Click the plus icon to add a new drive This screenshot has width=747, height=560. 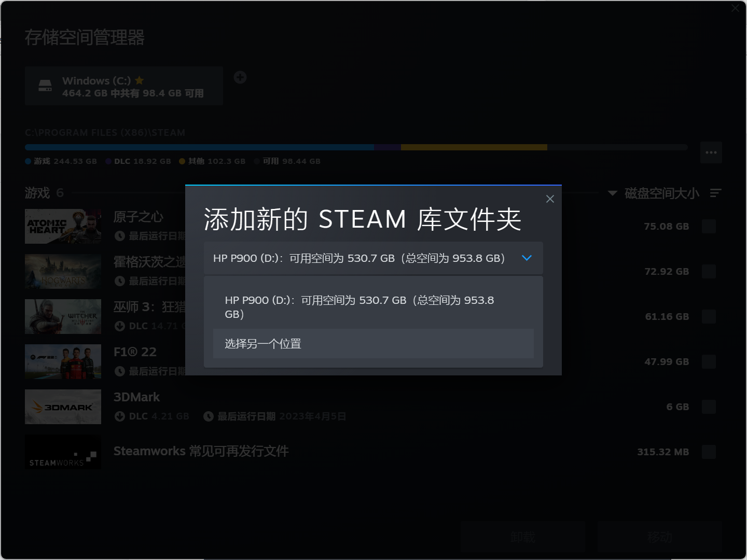[240, 77]
